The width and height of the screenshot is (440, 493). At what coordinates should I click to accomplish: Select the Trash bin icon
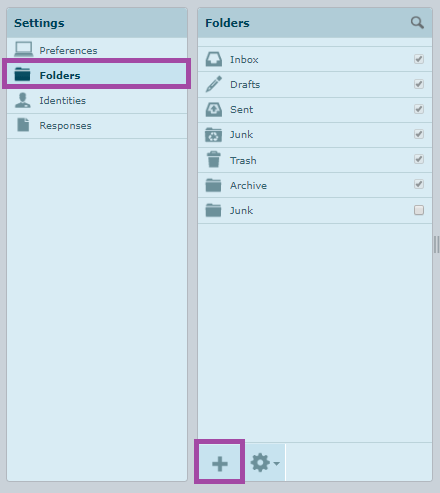coord(214,159)
